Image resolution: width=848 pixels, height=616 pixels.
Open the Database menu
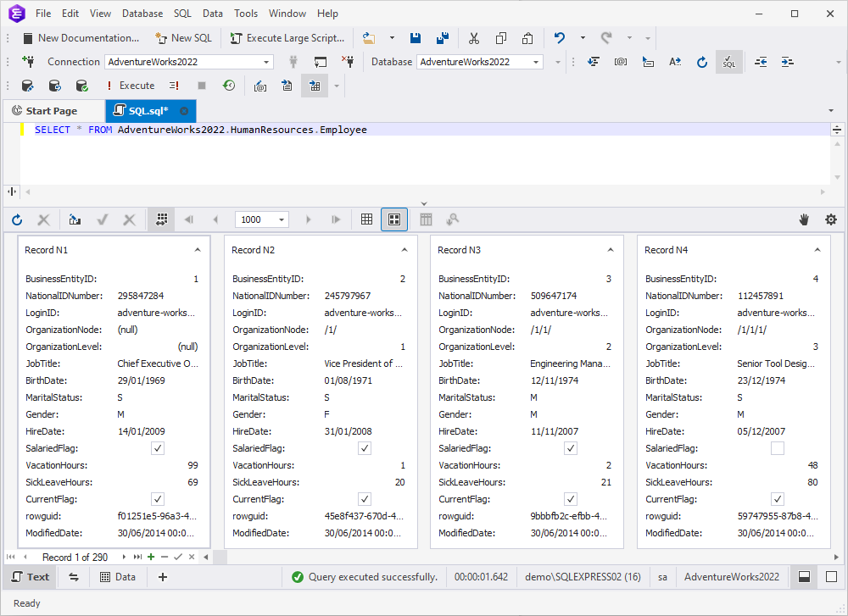[142, 14]
